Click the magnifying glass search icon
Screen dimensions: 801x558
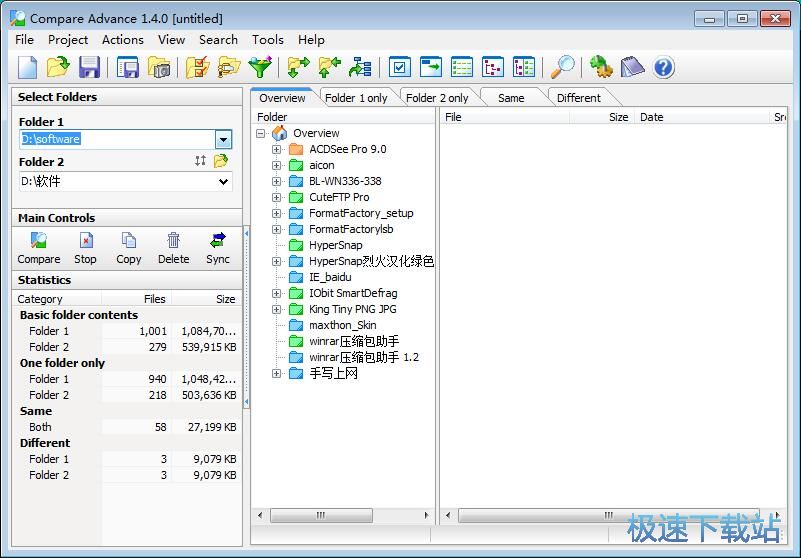click(562, 67)
